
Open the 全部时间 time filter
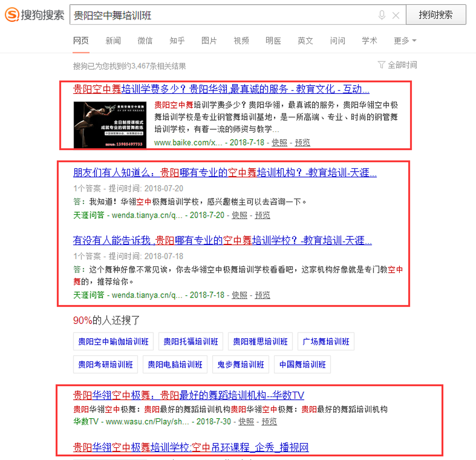click(397, 65)
